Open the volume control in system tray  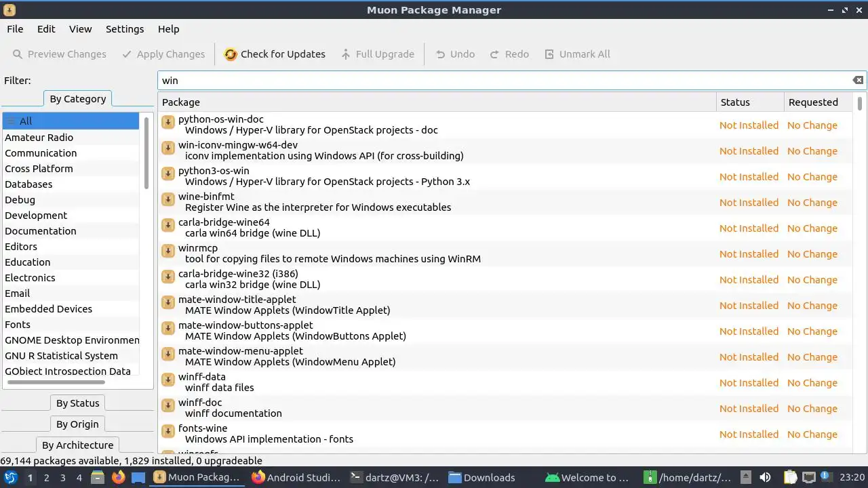766,478
